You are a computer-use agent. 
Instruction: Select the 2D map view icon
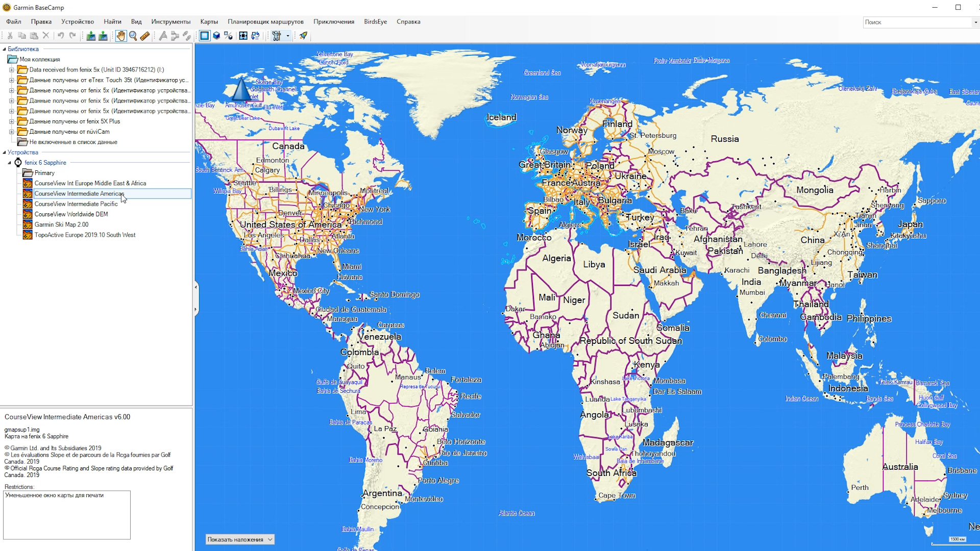[204, 36]
